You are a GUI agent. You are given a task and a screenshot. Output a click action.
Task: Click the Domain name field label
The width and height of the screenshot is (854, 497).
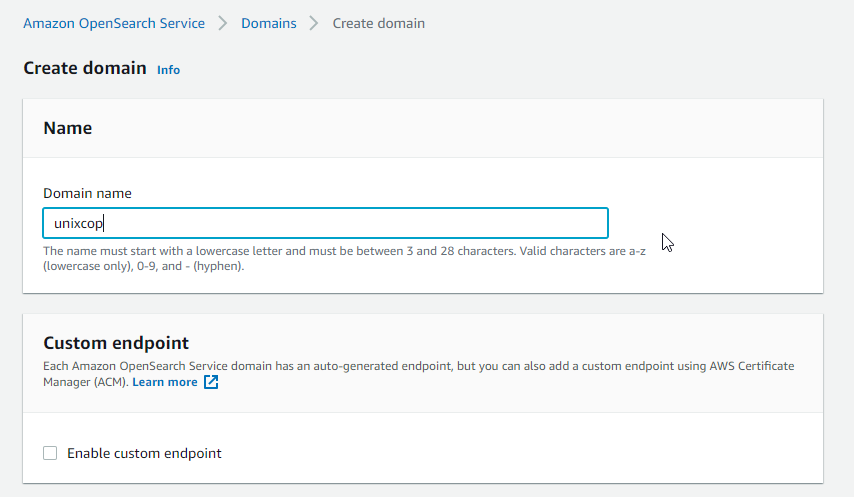click(87, 193)
